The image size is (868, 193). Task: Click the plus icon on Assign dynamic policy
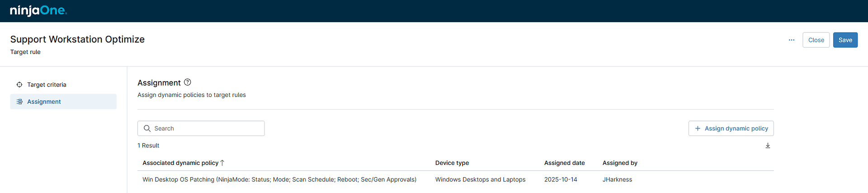698,129
